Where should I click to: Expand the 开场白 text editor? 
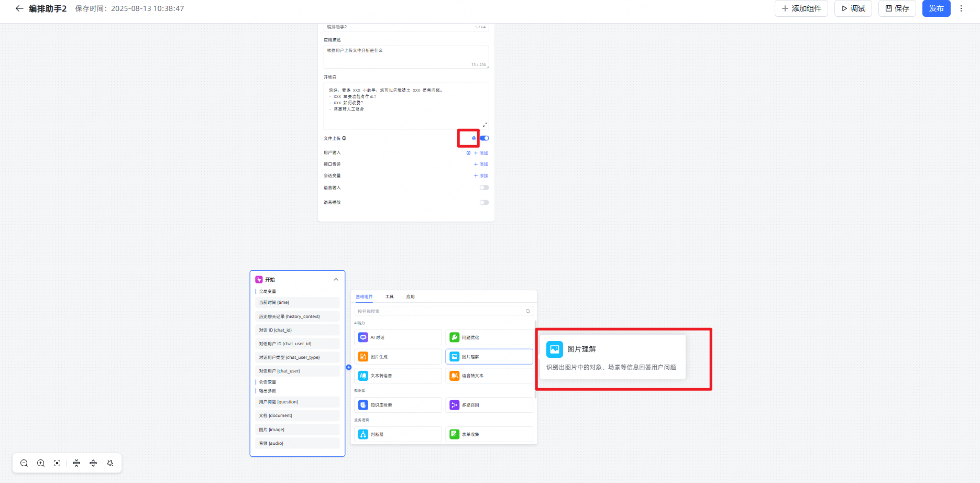point(485,125)
